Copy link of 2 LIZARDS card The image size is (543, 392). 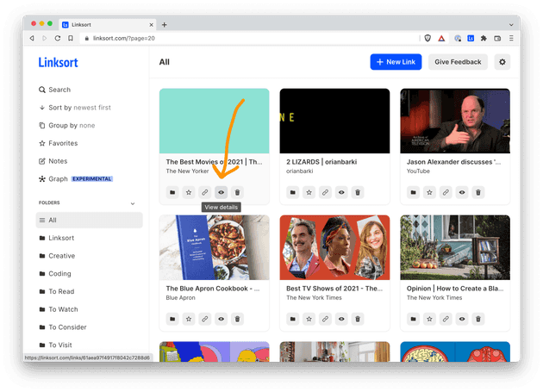325,192
